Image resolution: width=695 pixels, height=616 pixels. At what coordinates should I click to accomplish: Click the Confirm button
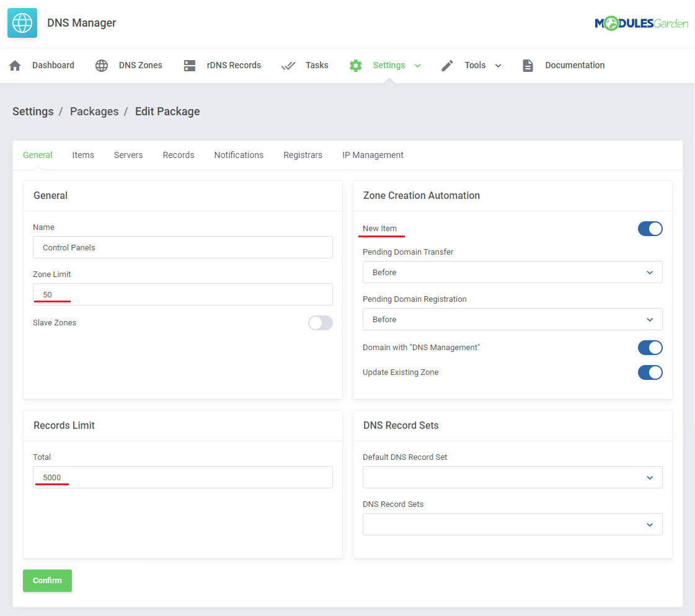point(47,581)
